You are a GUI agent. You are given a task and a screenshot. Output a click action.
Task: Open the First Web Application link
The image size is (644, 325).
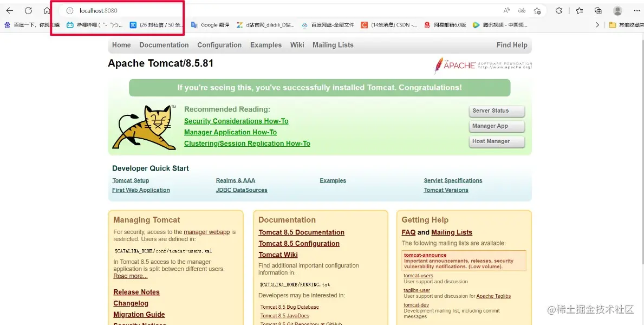141,190
